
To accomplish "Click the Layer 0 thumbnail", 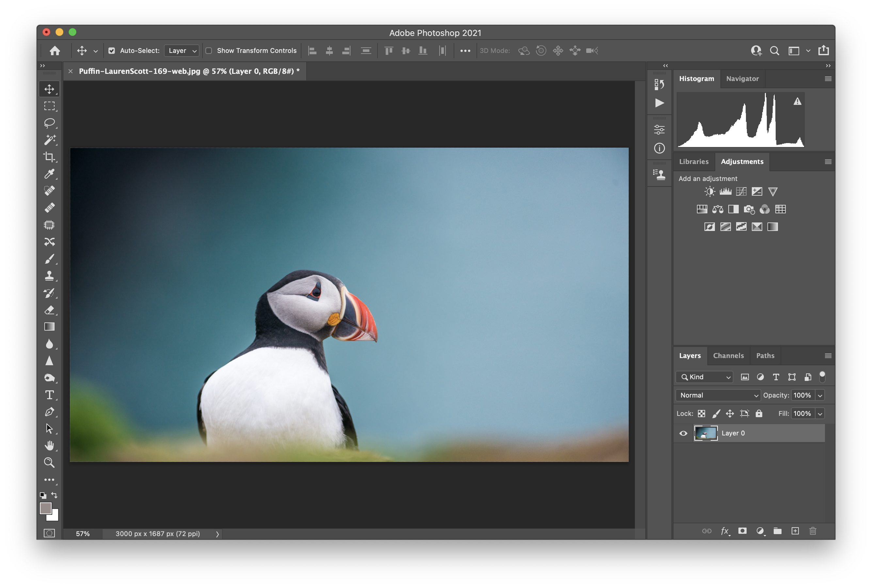I will coord(705,433).
